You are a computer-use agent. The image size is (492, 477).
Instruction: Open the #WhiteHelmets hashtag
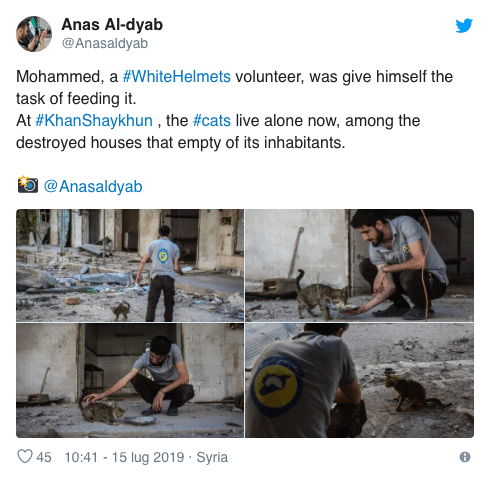[177, 77]
